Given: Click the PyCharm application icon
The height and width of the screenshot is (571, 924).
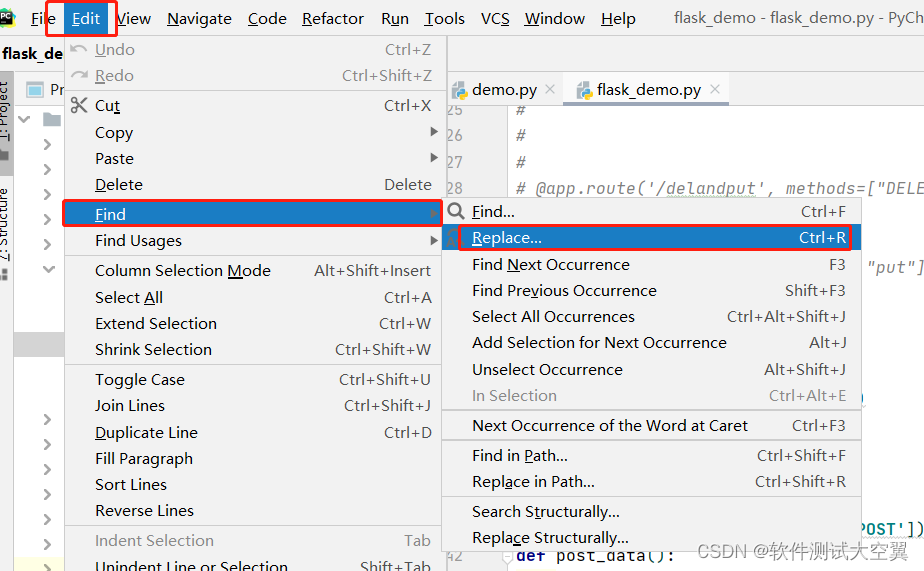Looking at the screenshot, I should pyautogui.click(x=8, y=18).
